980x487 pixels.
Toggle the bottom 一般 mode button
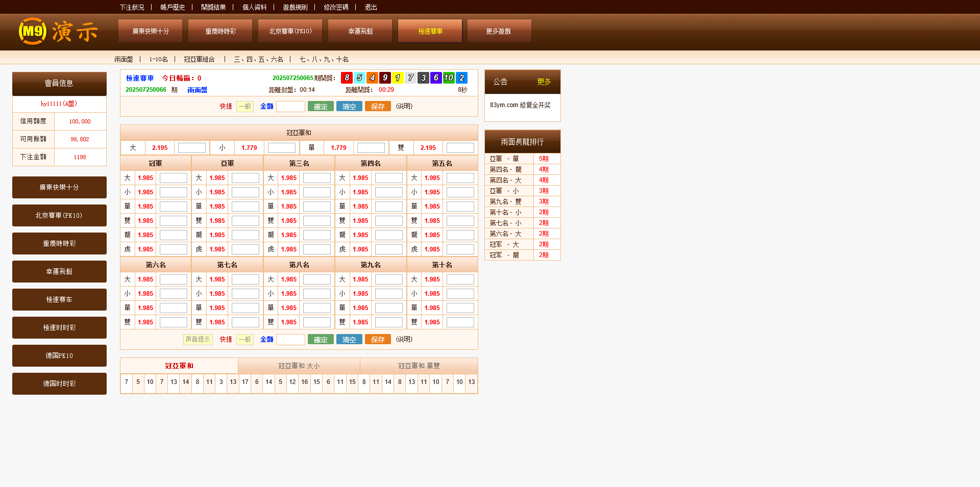coord(245,340)
